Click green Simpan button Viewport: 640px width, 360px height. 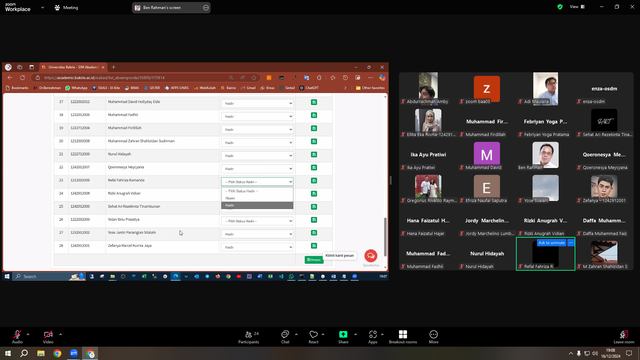tap(313, 260)
